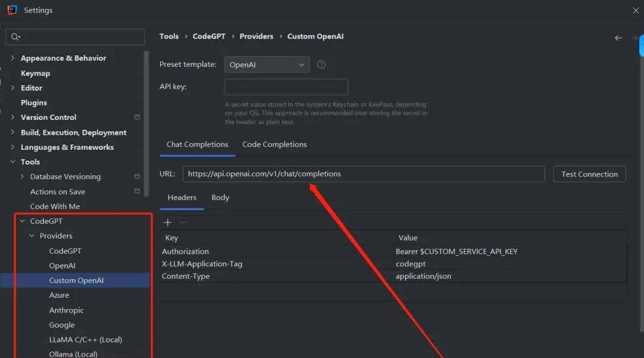
Task: Click the IntelliJ logo in the title bar
Action: pos(13,10)
